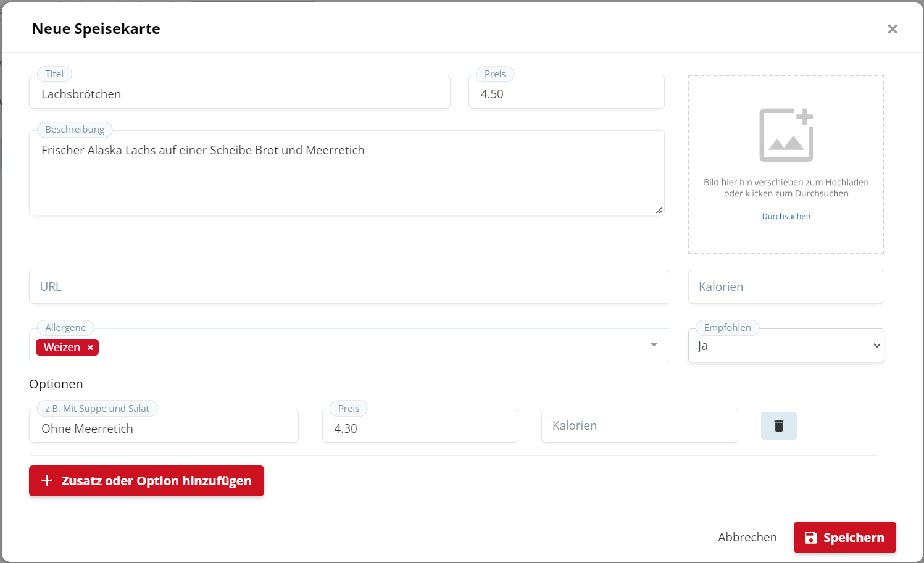Click the image upload placeholder icon

click(786, 135)
